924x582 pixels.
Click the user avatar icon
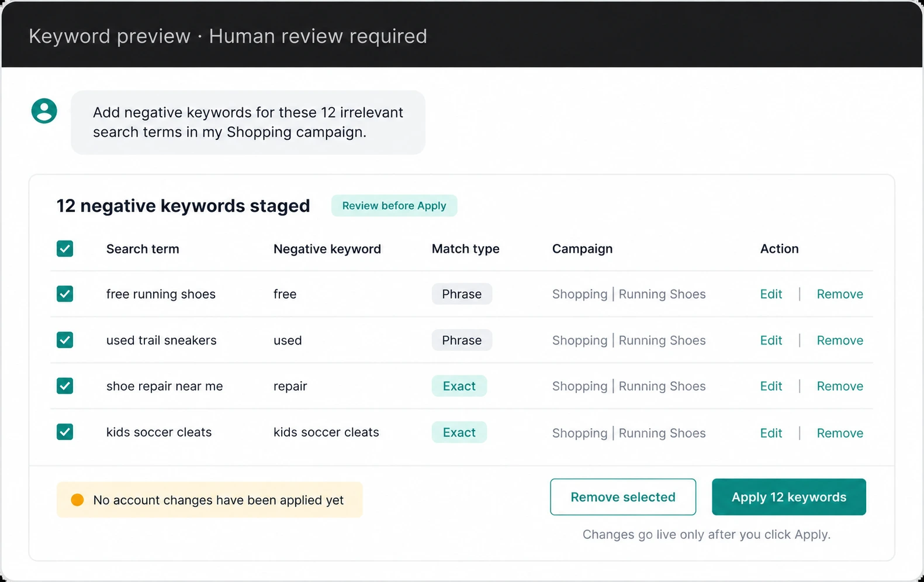coord(44,111)
